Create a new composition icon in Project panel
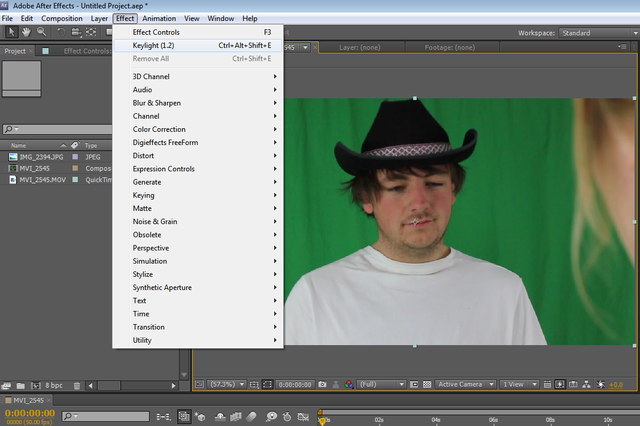 [x=36, y=385]
